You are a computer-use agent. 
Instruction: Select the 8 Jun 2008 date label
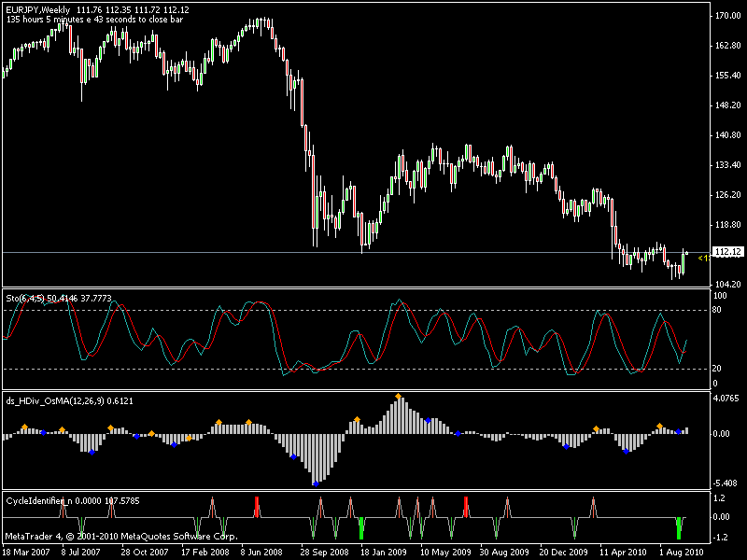coord(261,553)
